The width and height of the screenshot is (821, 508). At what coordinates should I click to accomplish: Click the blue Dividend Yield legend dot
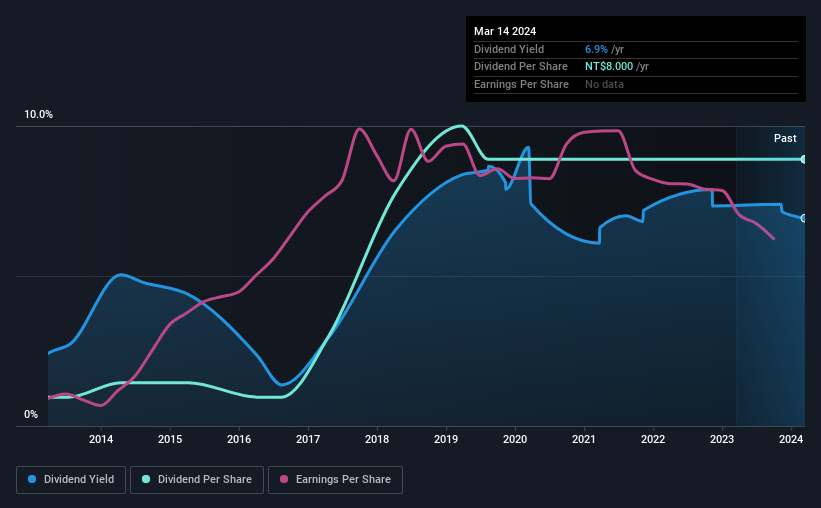[x=32, y=479]
